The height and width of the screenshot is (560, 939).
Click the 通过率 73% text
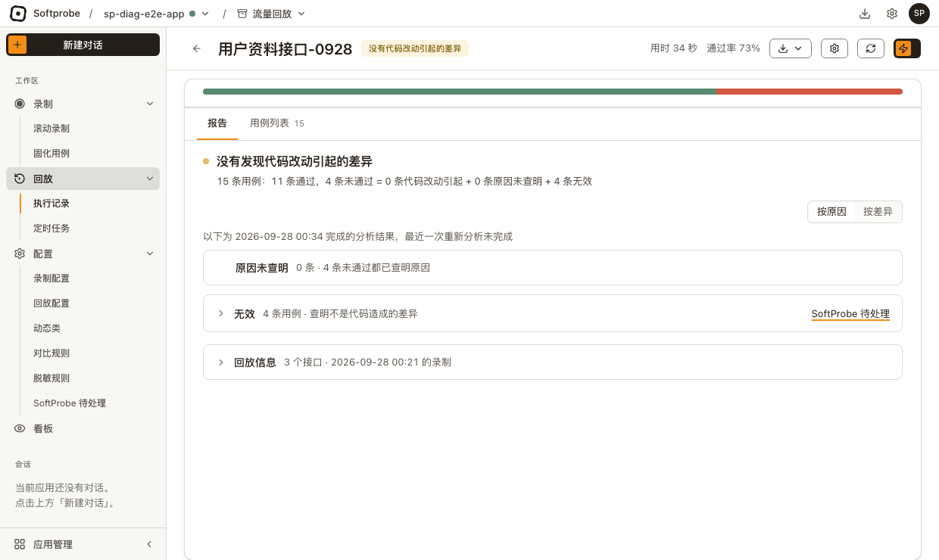click(x=733, y=48)
